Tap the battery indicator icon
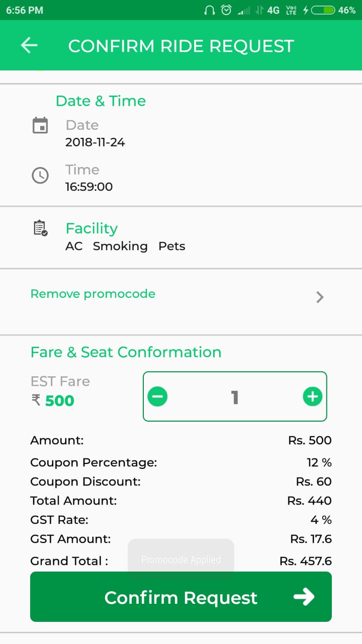The image size is (362, 644). coord(323,10)
